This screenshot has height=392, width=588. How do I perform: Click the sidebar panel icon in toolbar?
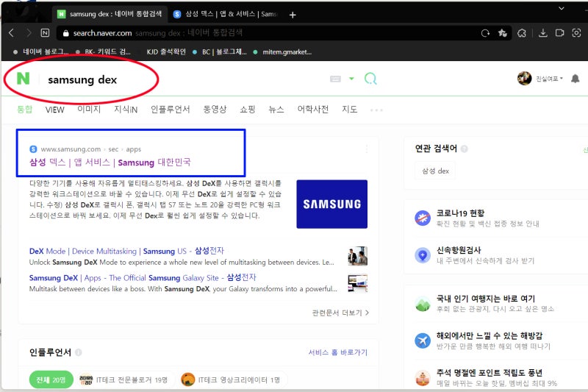point(559,33)
